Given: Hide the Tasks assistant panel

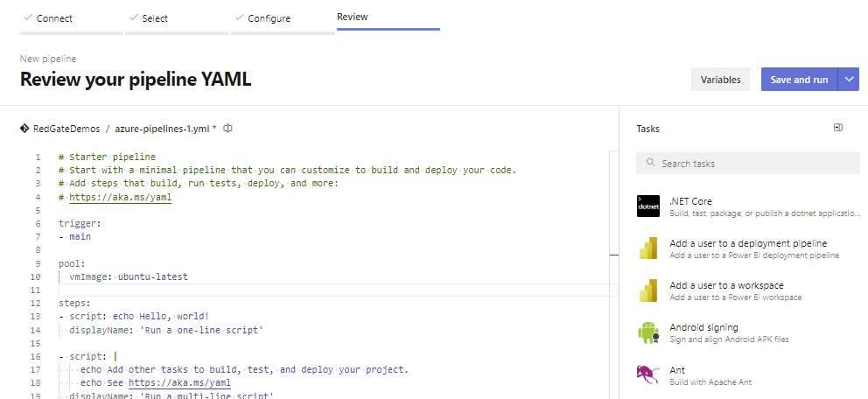Looking at the screenshot, I should click(x=837, y=128).
